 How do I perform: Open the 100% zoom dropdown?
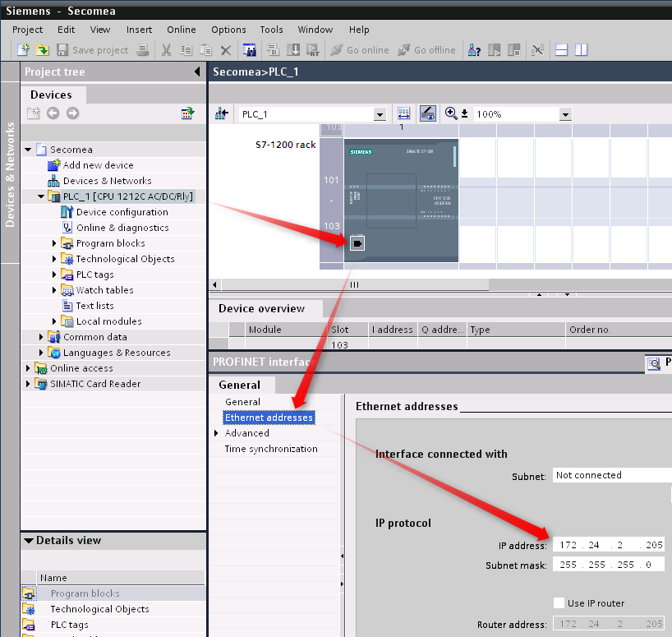(x=566, y=114)
